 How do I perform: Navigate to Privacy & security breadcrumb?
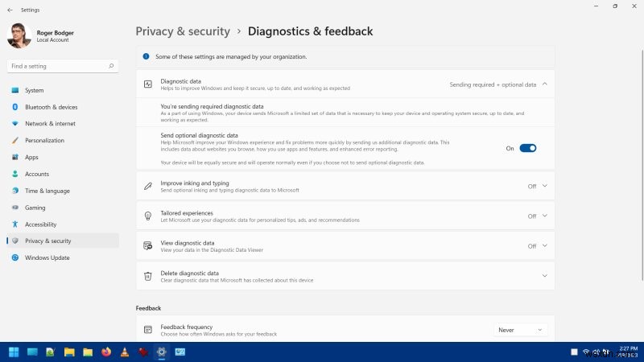click(183, 31)
